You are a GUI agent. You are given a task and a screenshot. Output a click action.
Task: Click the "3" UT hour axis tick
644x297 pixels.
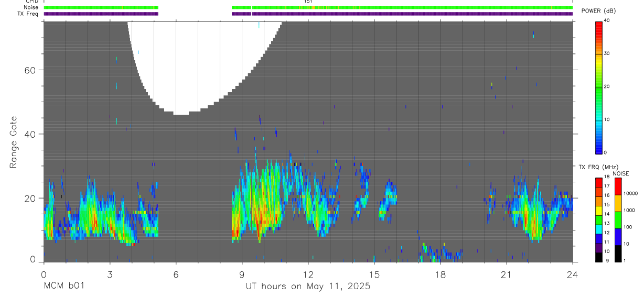(109, 274)
